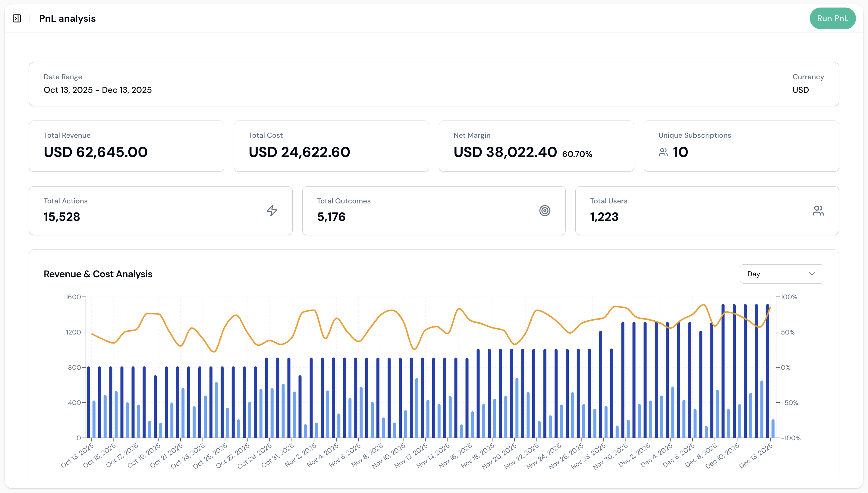
Task: Select the PnL analysis title
Action: tap(67, 18)
